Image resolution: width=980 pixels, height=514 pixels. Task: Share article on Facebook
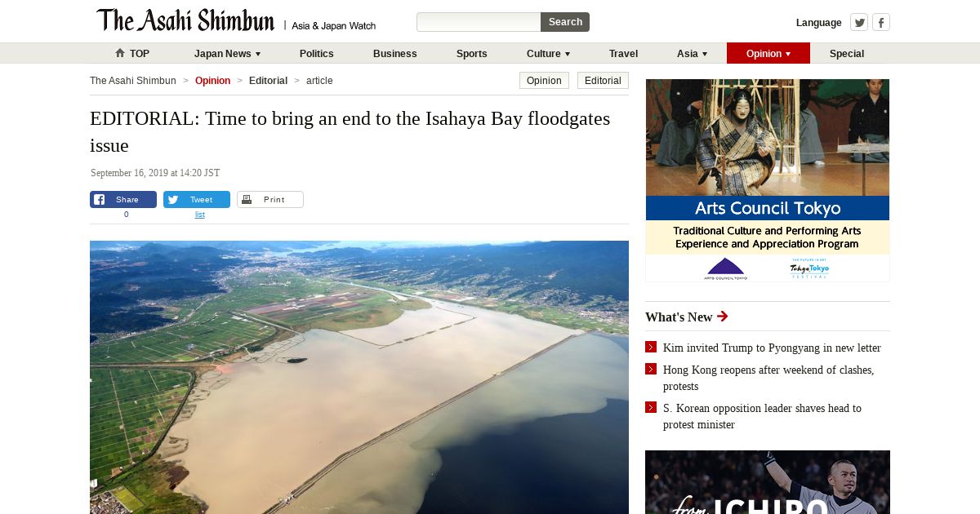[123, 200]
